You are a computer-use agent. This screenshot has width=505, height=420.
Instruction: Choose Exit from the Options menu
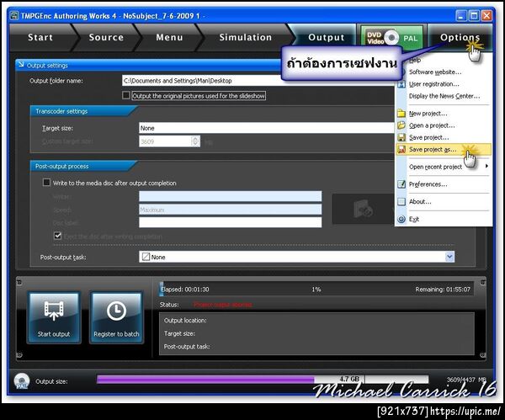click(414, 220)
